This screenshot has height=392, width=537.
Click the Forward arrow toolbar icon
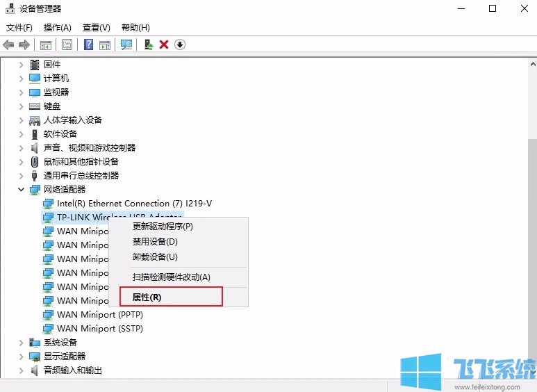[24, 44]
